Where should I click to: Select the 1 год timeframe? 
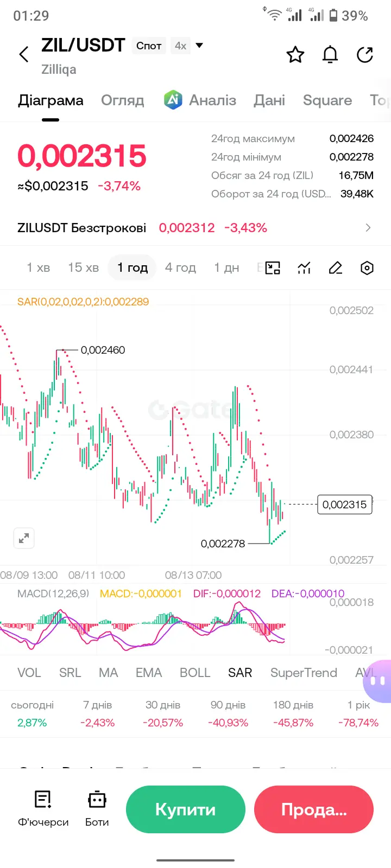[133, 267]
